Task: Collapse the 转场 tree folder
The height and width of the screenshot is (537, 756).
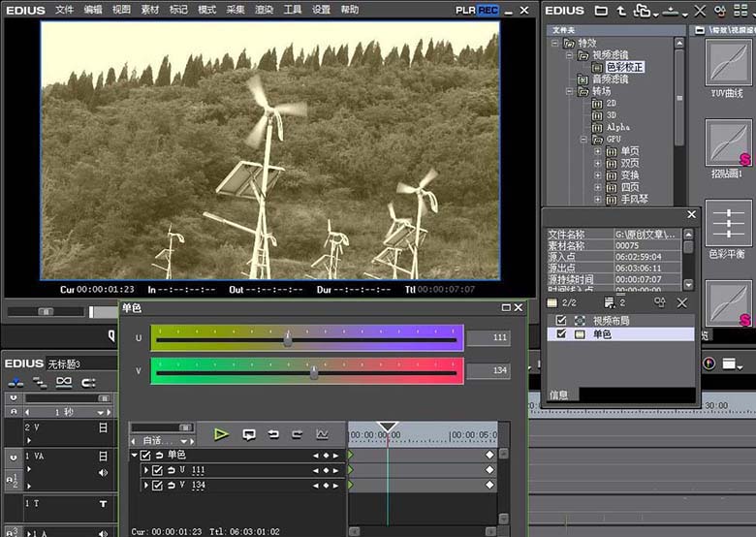Action: [x=569, y=91]
